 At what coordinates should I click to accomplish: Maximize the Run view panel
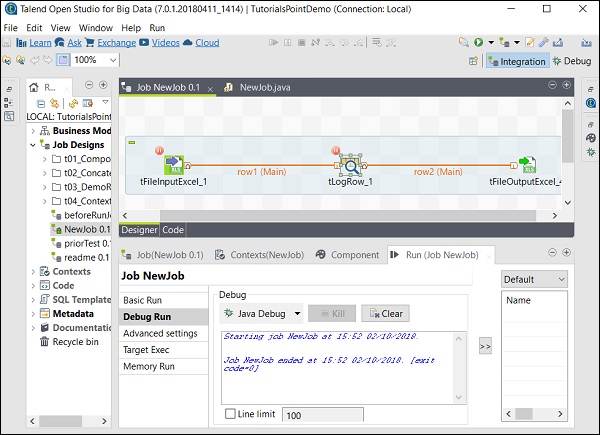click(x=566, y=253)
